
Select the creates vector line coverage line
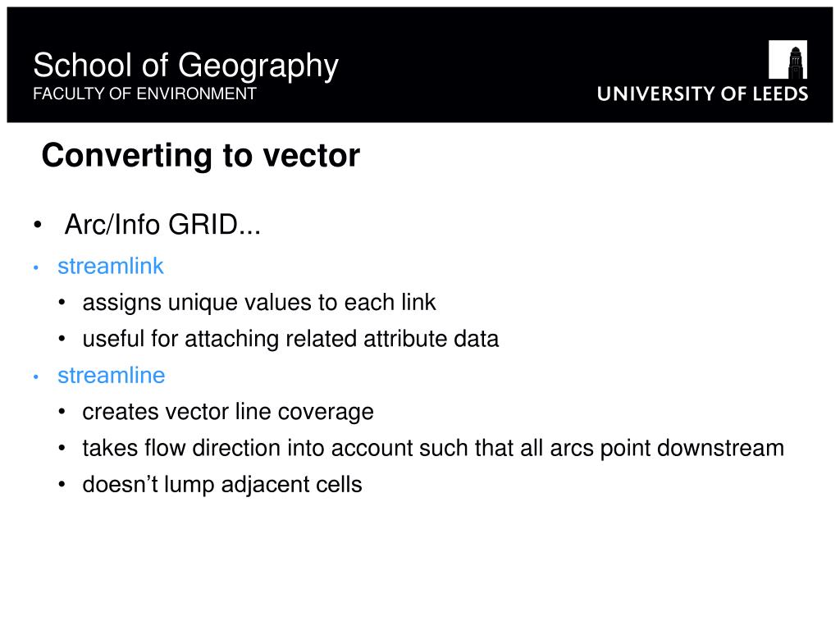tap(228, 412)
